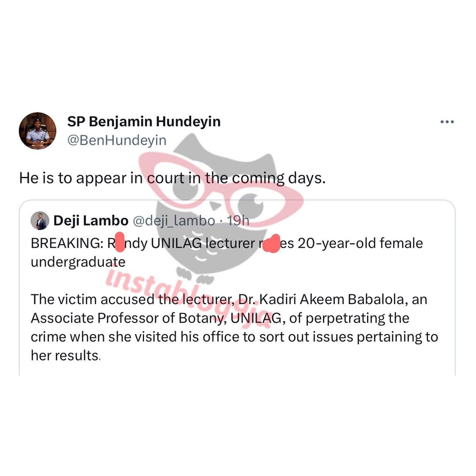The image size is (476, 476).
Task: Tap the red censor blob before 'es 20-year-old'
Action: pos(271,243)
